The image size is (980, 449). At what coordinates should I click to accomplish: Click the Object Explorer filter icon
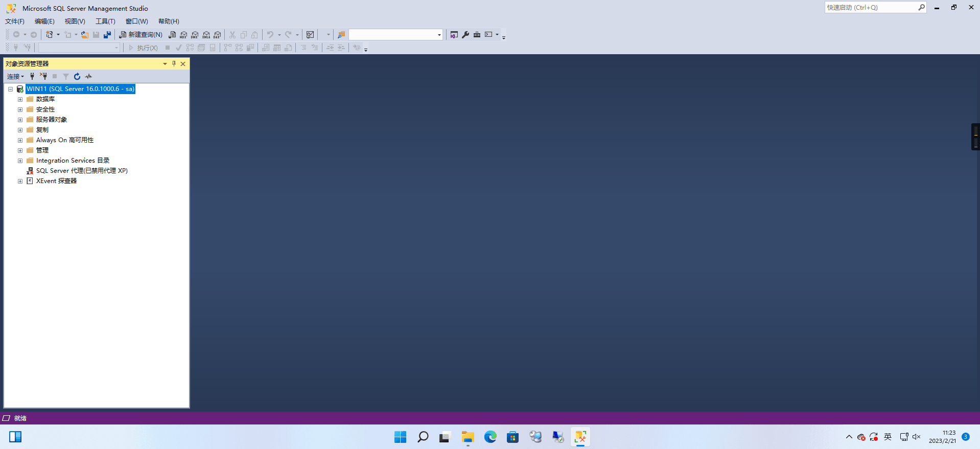pos(66,76)
